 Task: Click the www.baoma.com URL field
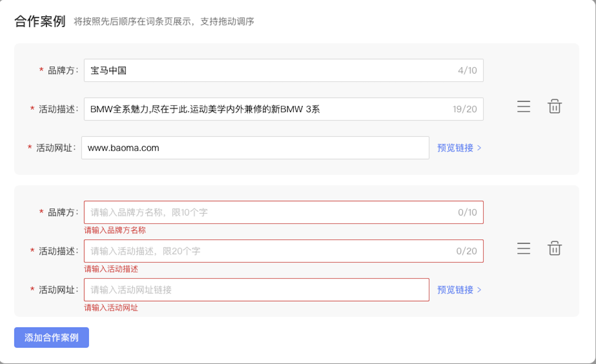[255, 148]
